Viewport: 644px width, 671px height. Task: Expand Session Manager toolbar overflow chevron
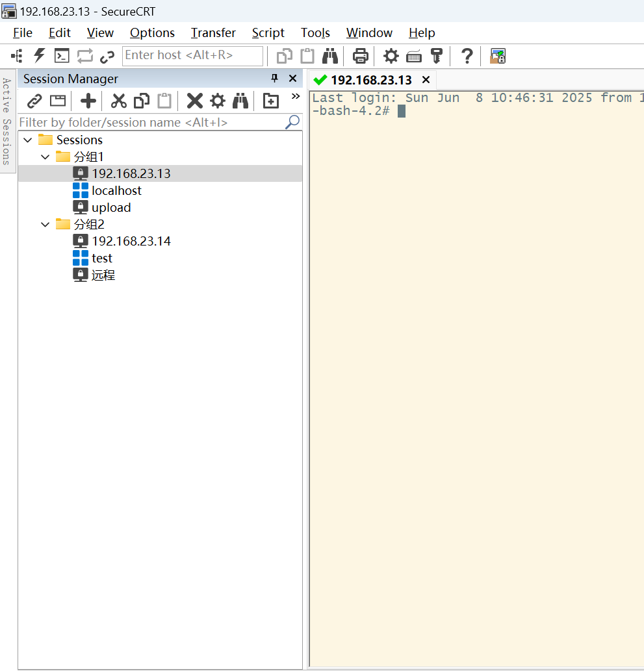296,96
